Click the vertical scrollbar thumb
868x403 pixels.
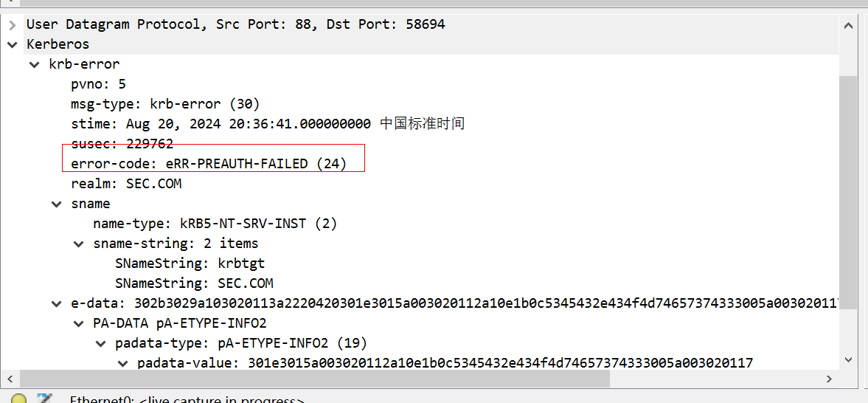848,192
